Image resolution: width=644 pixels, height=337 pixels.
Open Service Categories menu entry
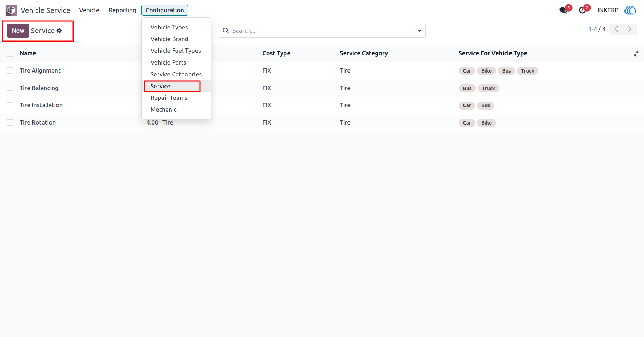[x=176, y=74]
